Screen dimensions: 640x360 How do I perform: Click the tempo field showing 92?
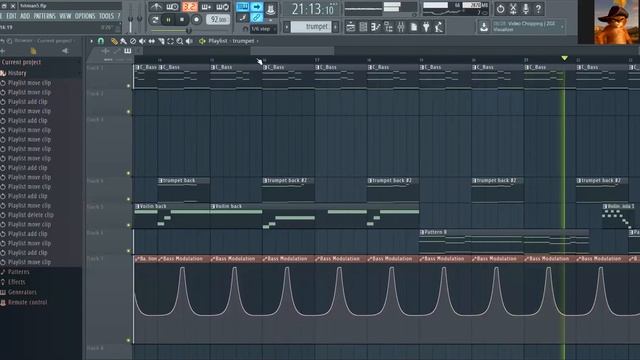click(218, 19)
